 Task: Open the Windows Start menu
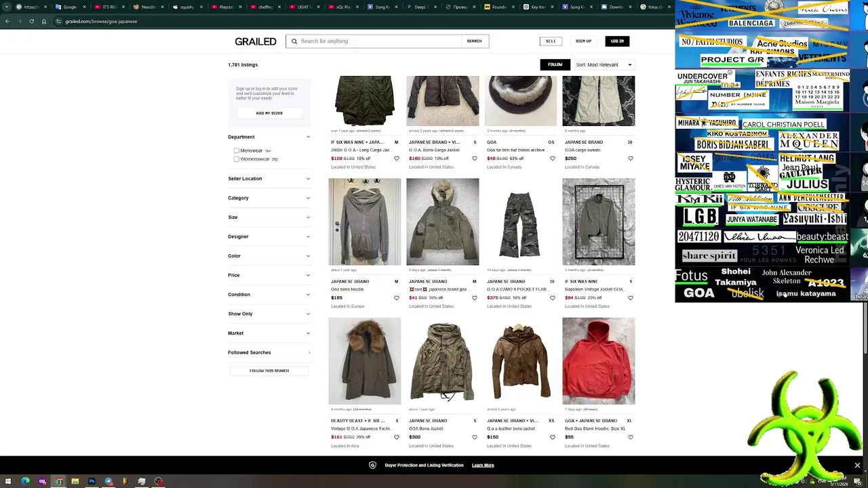tap(9, 481)
